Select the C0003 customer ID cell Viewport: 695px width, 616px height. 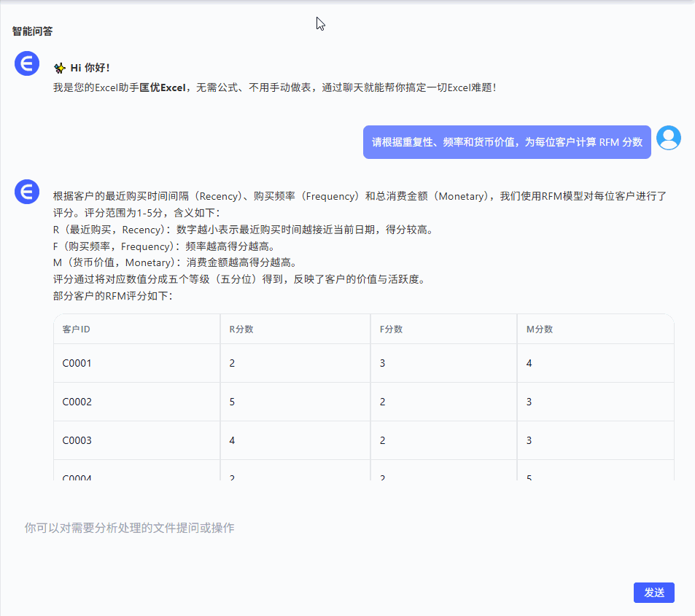pos(136,440)
